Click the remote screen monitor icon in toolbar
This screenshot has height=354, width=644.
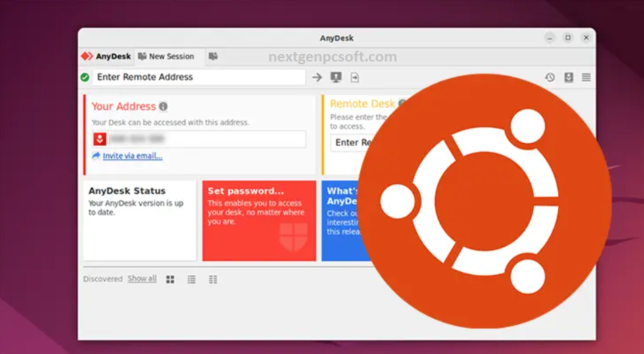(x=336, y=78)
